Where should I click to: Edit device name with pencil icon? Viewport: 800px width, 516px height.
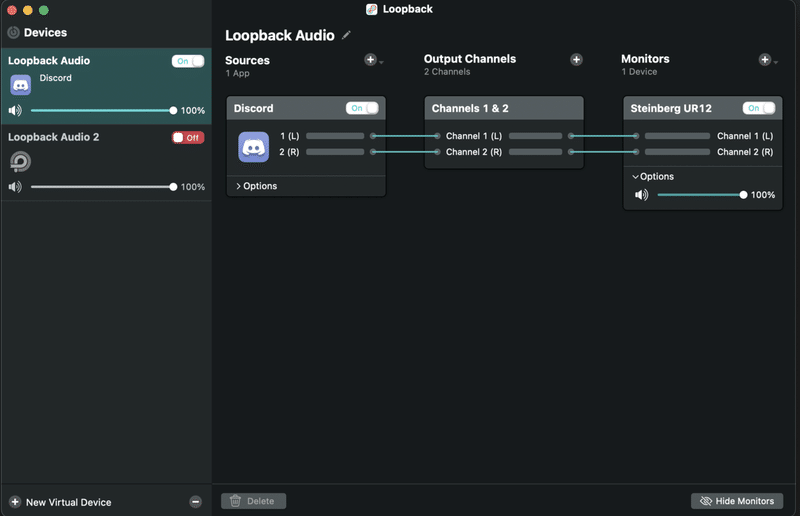346,35
